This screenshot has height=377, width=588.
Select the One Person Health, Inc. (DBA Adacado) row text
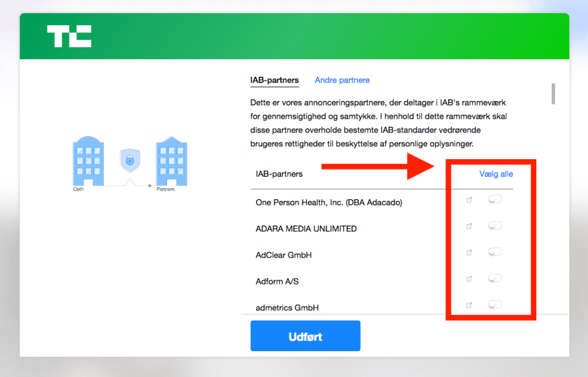(329, 203)
